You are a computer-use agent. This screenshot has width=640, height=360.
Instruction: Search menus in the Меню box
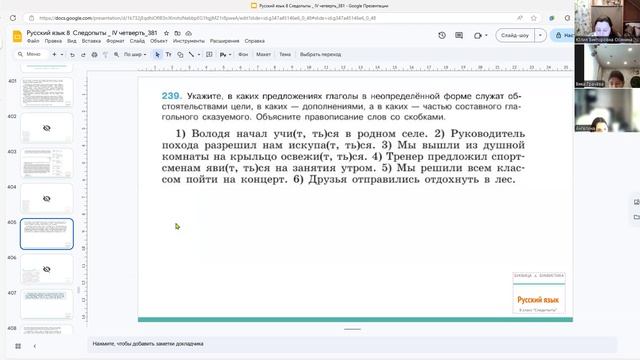[x=31, y=54]
